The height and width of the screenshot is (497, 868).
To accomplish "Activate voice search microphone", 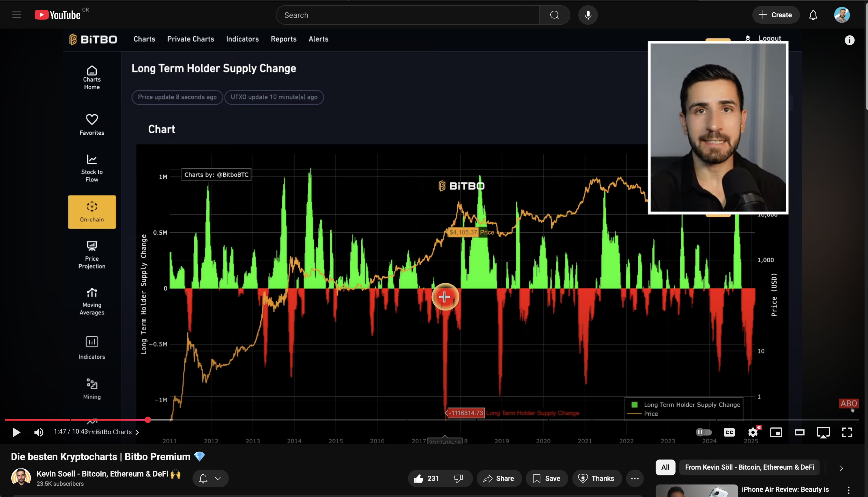I will click(588, 15).
